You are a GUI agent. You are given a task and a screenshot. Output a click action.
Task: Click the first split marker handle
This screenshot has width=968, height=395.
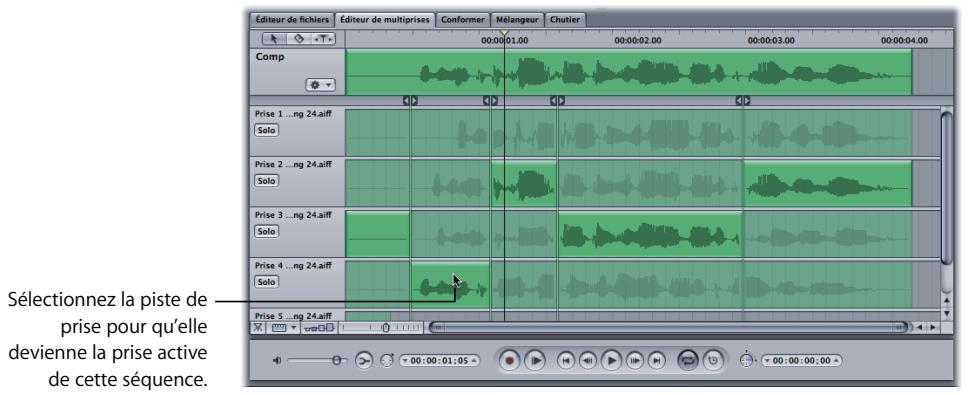click(411, 100)
